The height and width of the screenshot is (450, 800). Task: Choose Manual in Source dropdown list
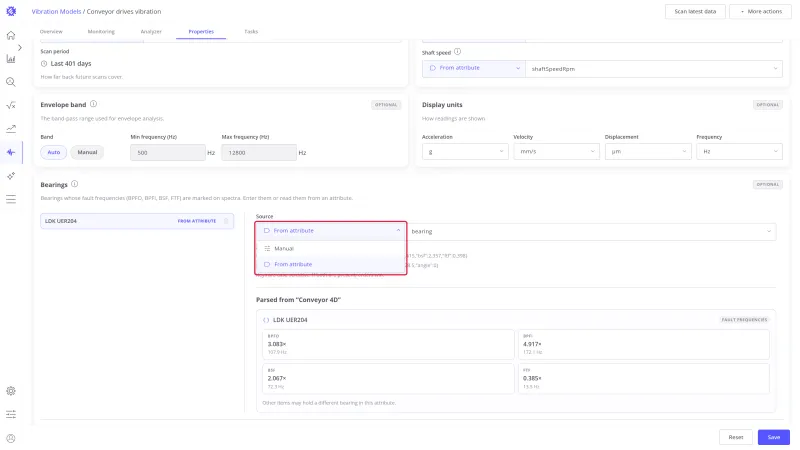331,248
